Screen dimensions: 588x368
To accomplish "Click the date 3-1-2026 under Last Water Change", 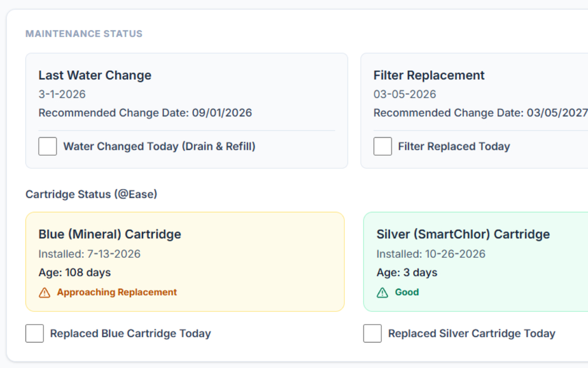I will click(62, 94).
